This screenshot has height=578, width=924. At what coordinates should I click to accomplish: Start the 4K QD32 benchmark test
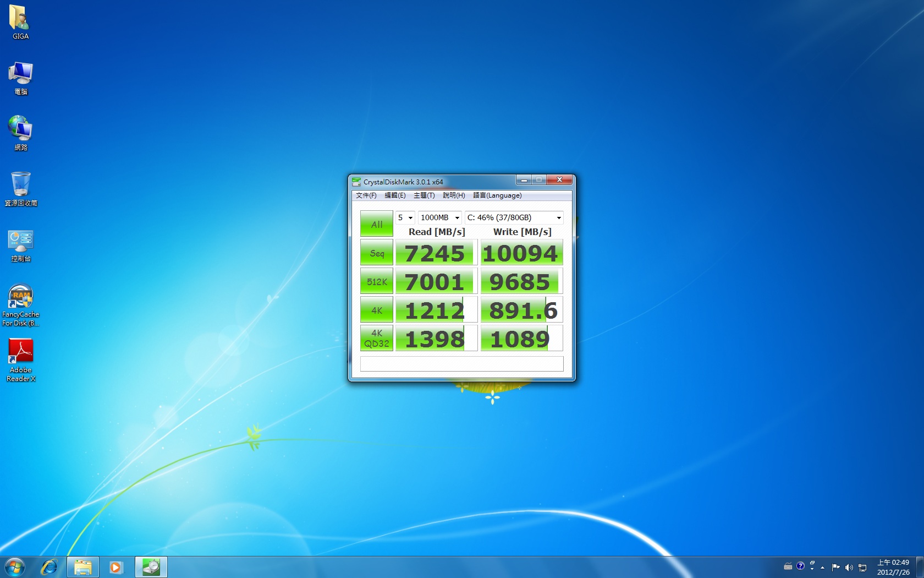point(377,338)
